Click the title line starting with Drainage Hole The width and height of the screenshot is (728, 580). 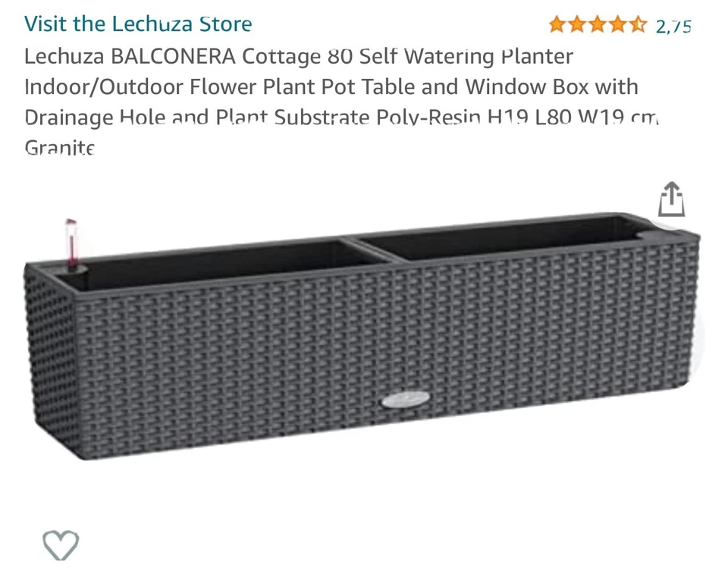341,118
